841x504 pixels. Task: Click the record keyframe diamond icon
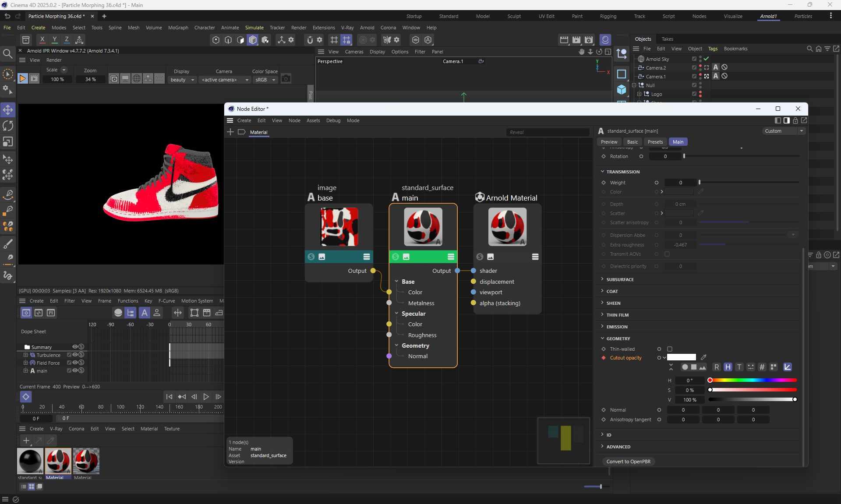coord(26,397)
